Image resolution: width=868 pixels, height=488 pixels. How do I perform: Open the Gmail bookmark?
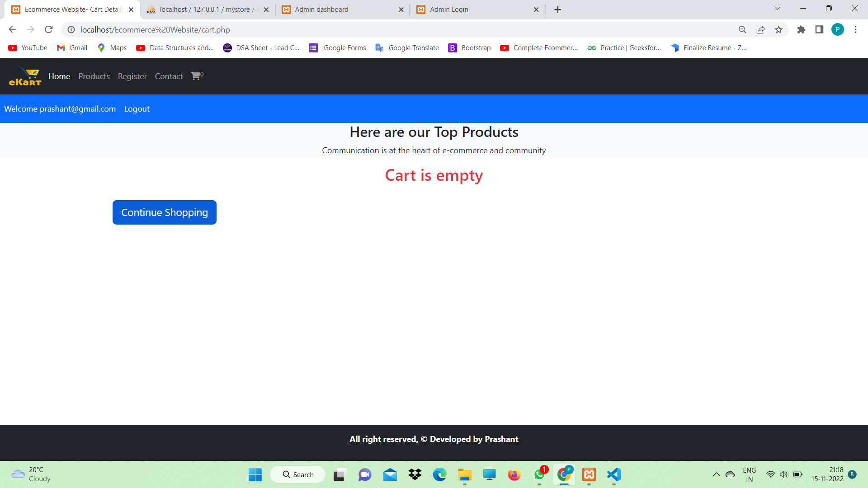[71, 47]
